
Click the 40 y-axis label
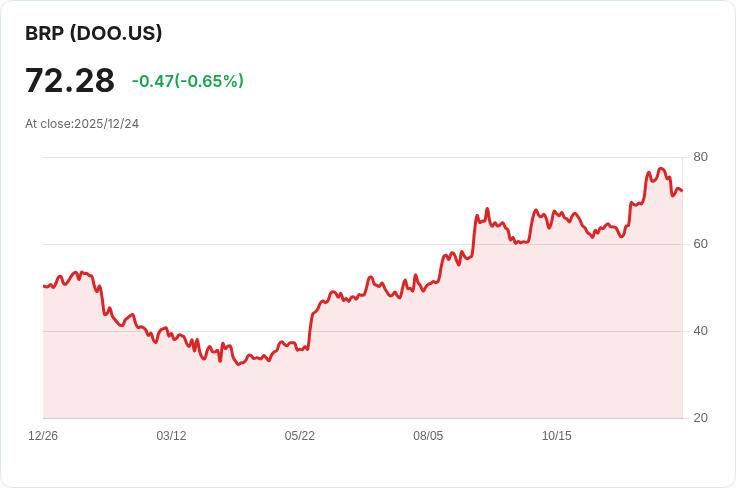tap(700, 331)
